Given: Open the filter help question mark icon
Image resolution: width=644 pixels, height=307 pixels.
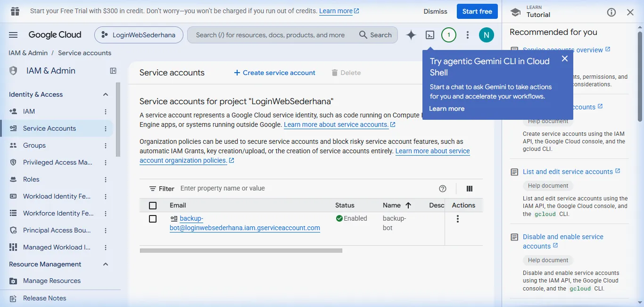Looking at the screenshot, I should pos(443,189).
